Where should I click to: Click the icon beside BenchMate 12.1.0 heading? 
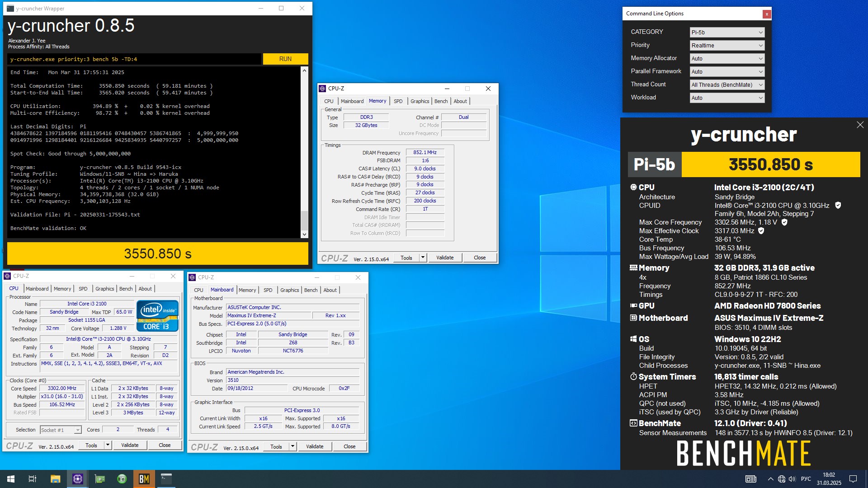point(633,423)
